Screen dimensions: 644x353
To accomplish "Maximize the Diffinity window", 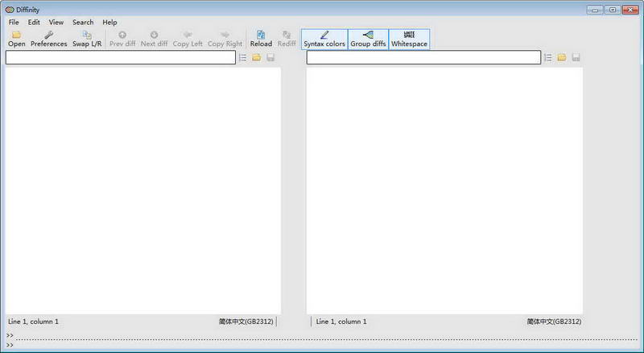I will [x=613, y=10].
